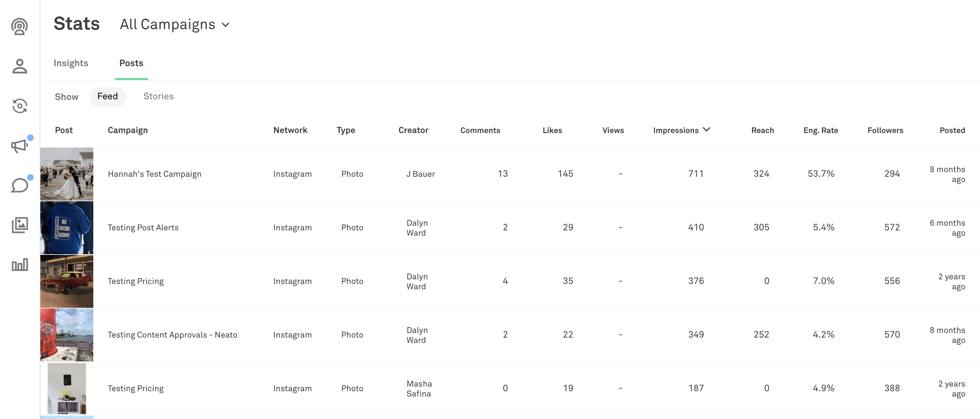Screen dimensions: 980x419
Task: Switch to the Insights tab
Action: point(71,63)
